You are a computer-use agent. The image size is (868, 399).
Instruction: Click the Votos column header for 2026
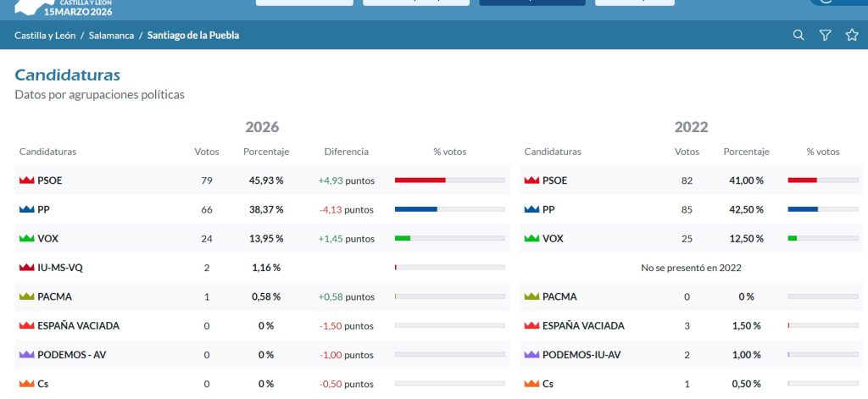[x=207, y=152]
